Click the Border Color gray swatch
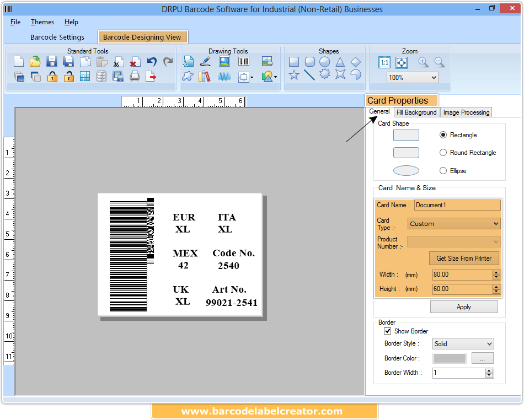Viewport: 524px width, 420px height. pos(449,358)
